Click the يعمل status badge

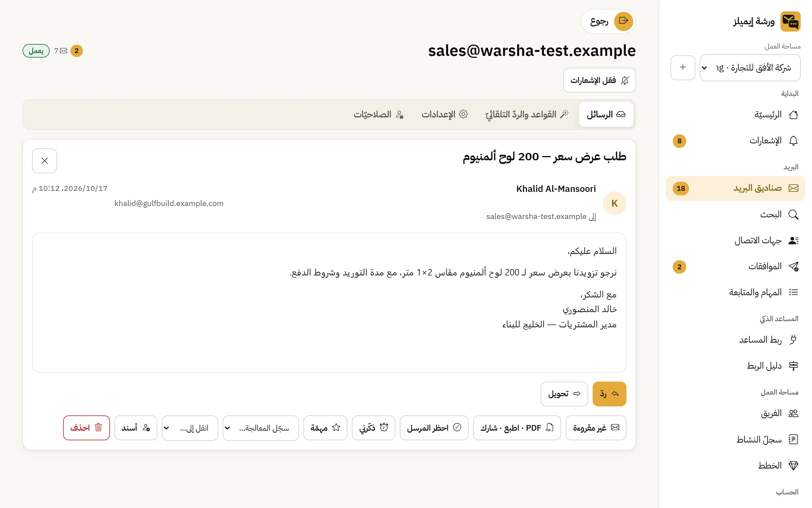[x=36, y=51]
